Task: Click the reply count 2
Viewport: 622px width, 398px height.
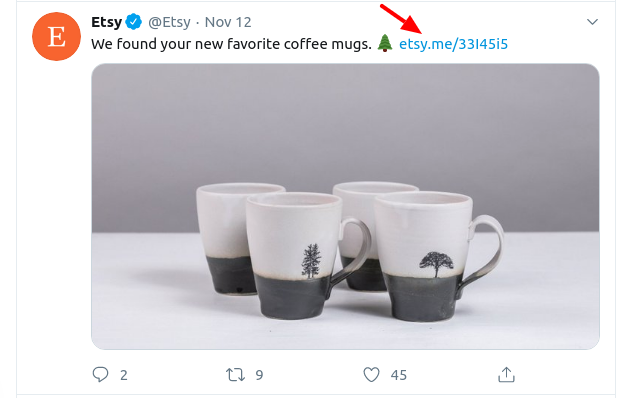Action: tap(124, 375)
